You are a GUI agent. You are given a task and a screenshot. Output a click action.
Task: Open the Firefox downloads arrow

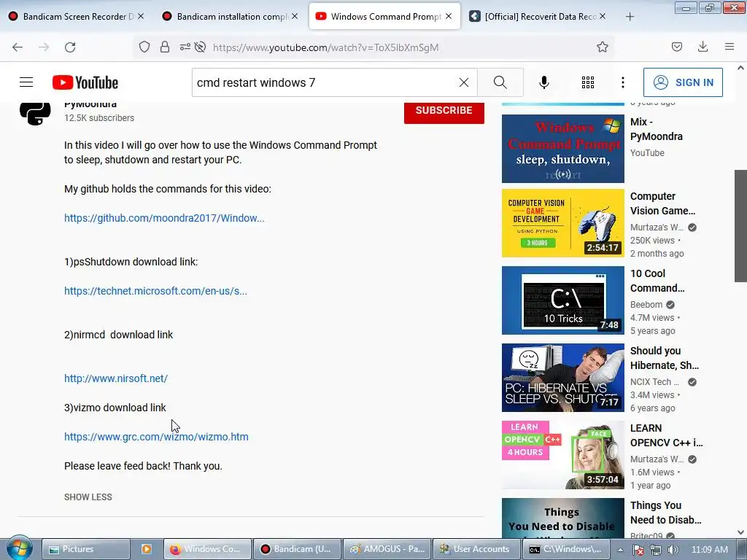coord(703,47)
